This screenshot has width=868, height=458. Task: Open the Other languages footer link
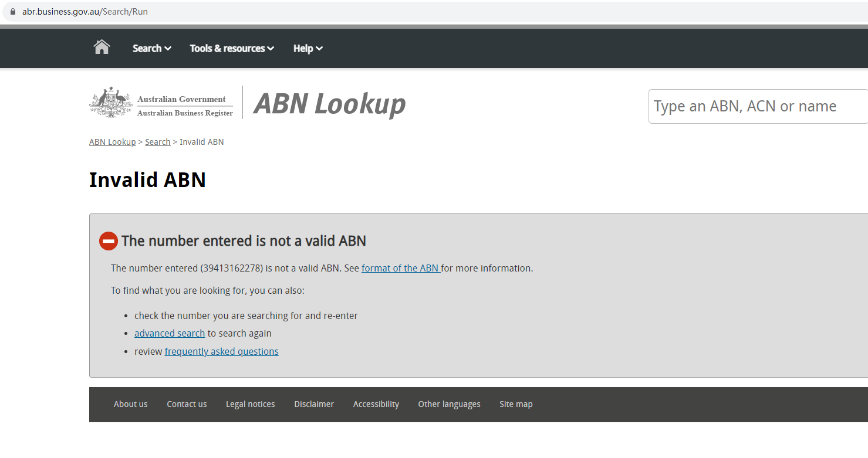pyautogui.click(x=449, y=404)
